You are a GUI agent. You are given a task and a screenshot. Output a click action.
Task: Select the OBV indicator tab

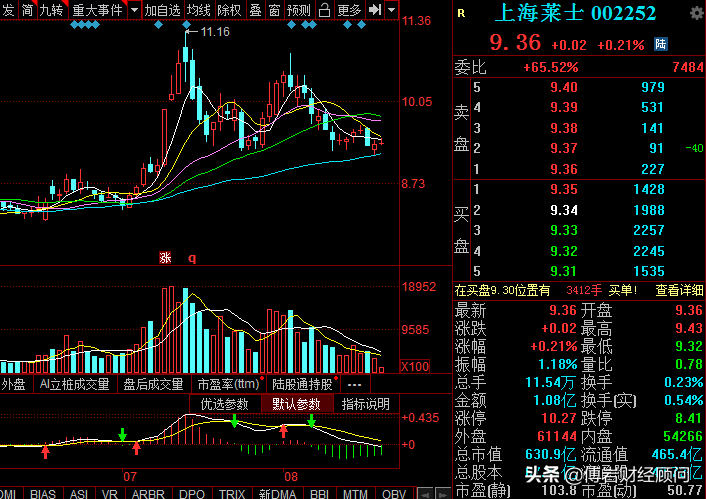point(394,494)
